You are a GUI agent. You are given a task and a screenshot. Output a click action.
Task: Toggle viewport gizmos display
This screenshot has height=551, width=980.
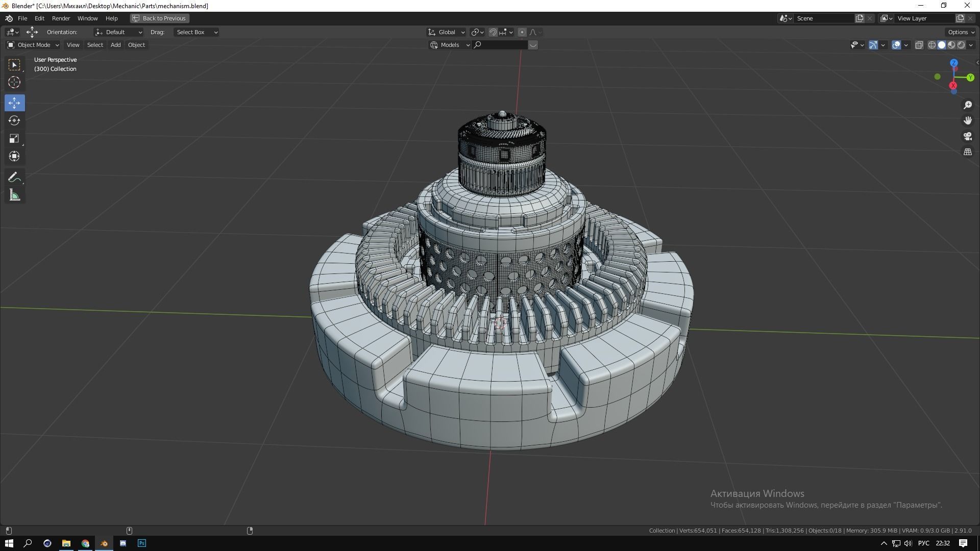873,45
